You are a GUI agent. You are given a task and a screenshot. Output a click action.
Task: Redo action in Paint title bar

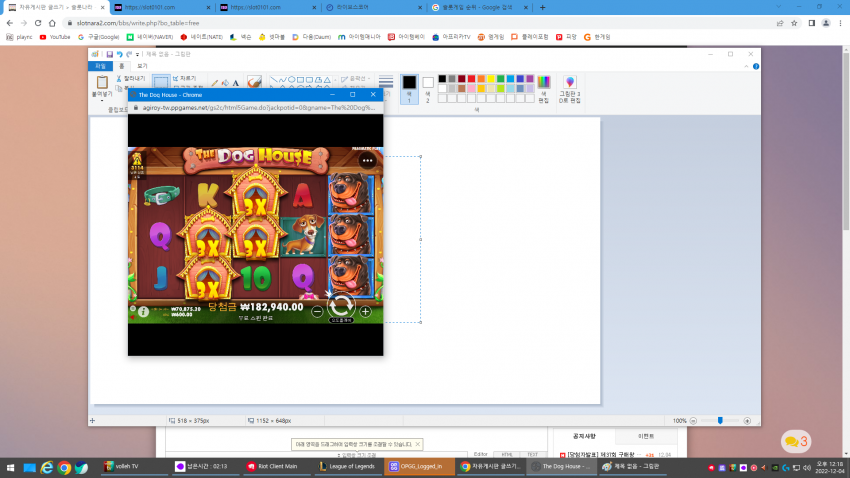pyautogui.click(x=129, y=54)
